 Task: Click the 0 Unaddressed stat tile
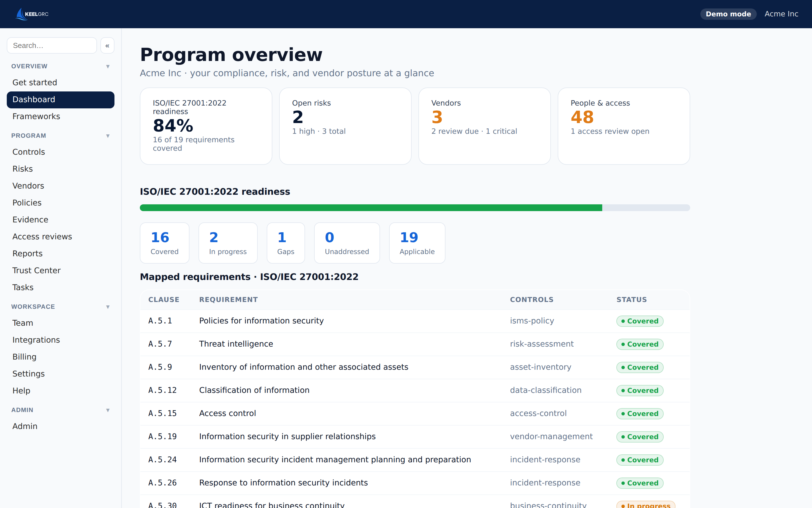coord(347,243)
